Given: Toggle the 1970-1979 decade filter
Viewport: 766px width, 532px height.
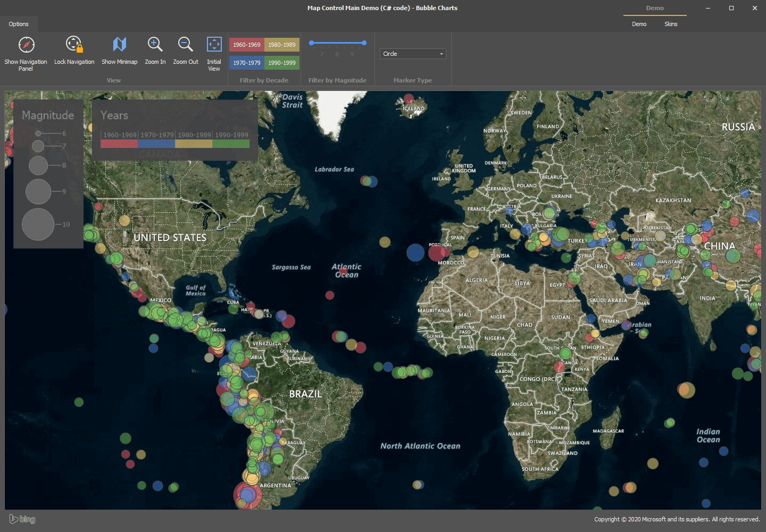Looking at the screenshot, I should click(x=247, y=63).
